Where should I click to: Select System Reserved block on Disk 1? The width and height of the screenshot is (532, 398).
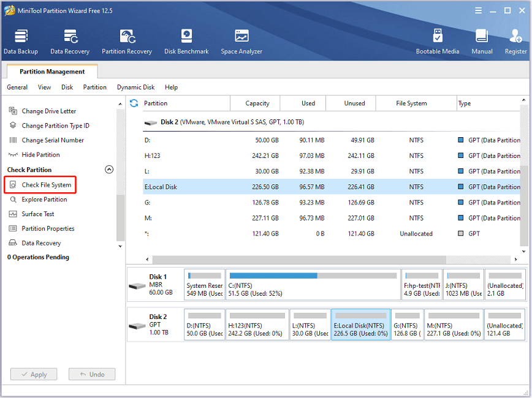pos(204,285)
